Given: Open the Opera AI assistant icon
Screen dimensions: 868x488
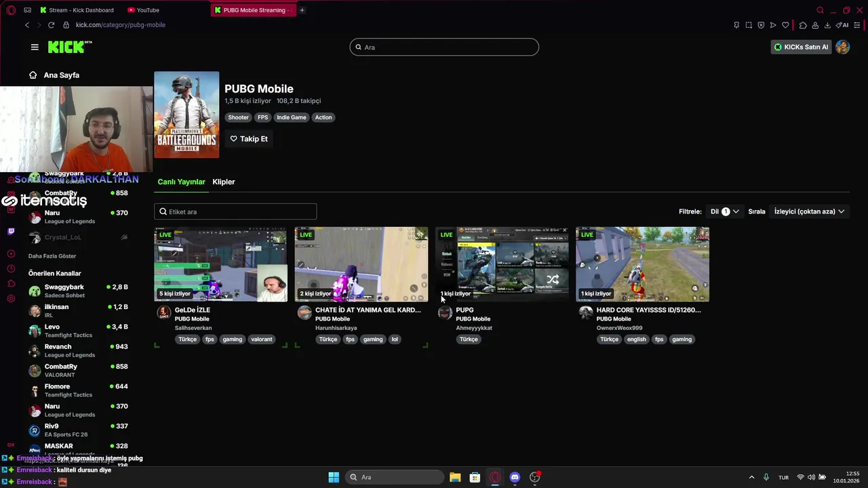Looking at the screenshot, I should pyautogui.click(x=842, y=25).
